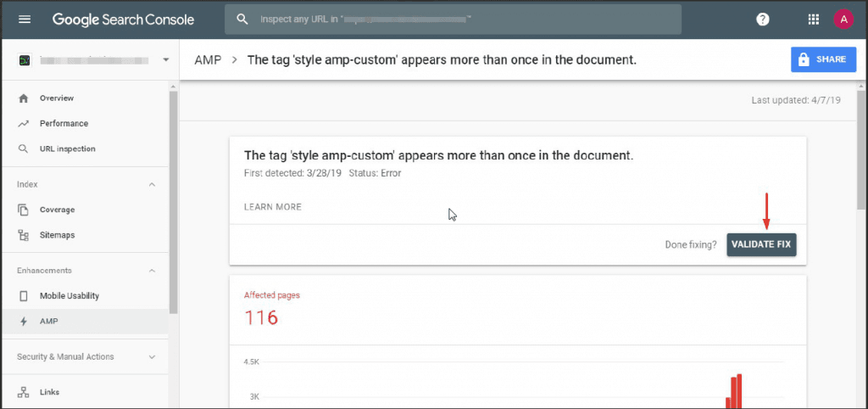This screenshot has width=868, height=409.
Task: Select the Affected pages count 116
Action: 261,318
